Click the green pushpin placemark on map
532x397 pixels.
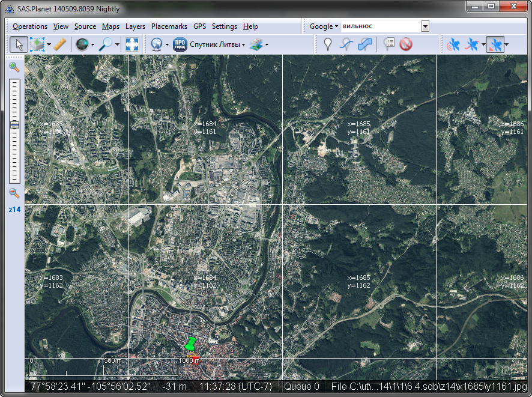coord(190,344)
